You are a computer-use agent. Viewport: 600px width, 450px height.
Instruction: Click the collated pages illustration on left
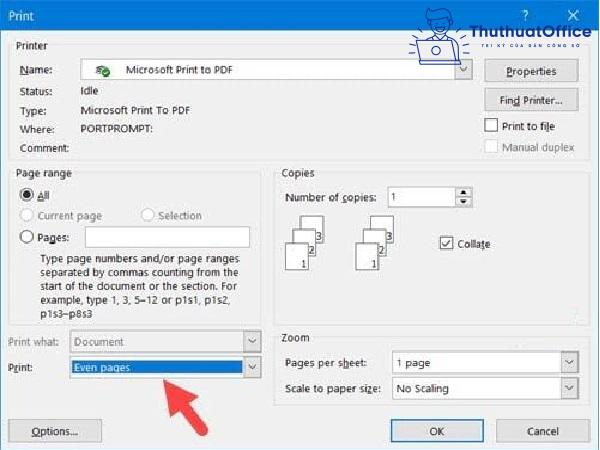305,243
